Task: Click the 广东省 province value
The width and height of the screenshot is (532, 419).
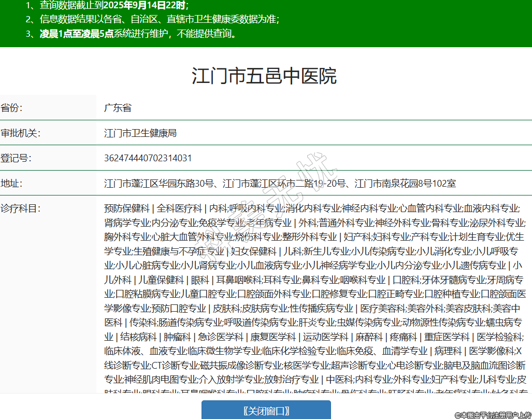Action: click(x=118, y=108)
